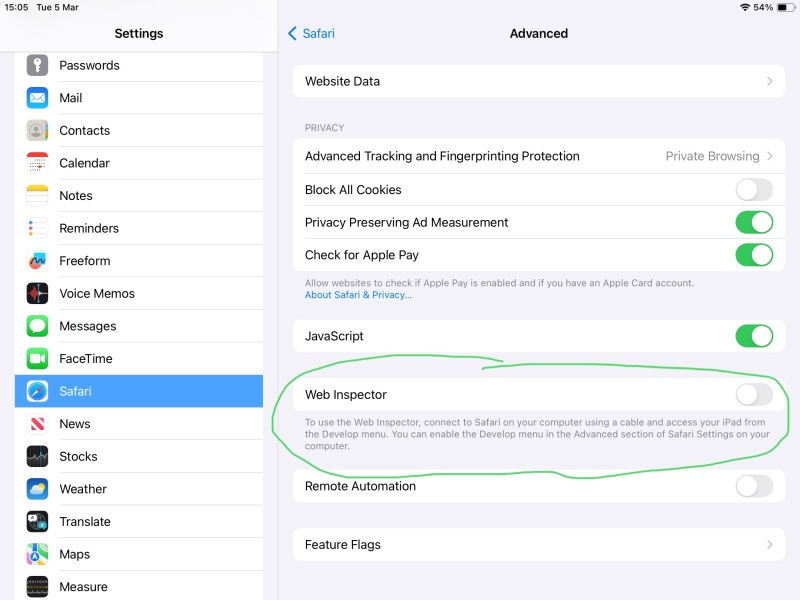The height and width of the screenshot is (600, 800).
Task: Open the Voice Memos icon
Action: click(x=37, y=294)
